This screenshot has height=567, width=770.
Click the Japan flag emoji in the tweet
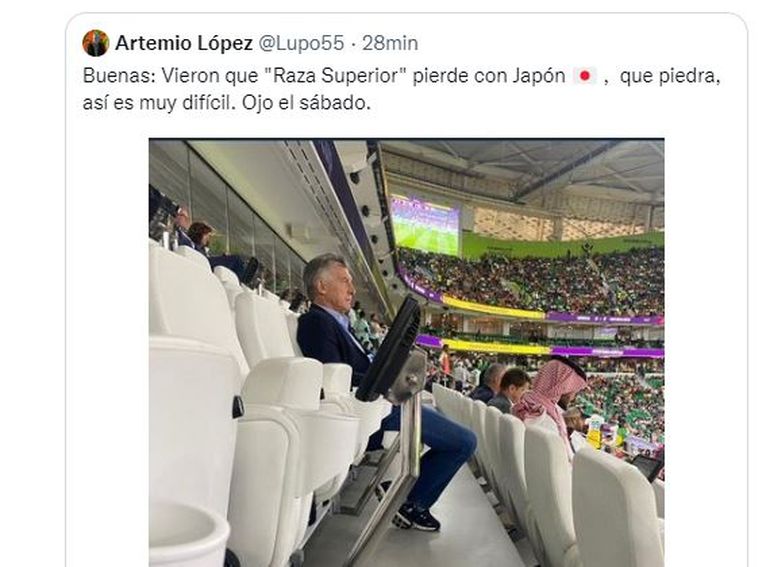tap(585, 76)
